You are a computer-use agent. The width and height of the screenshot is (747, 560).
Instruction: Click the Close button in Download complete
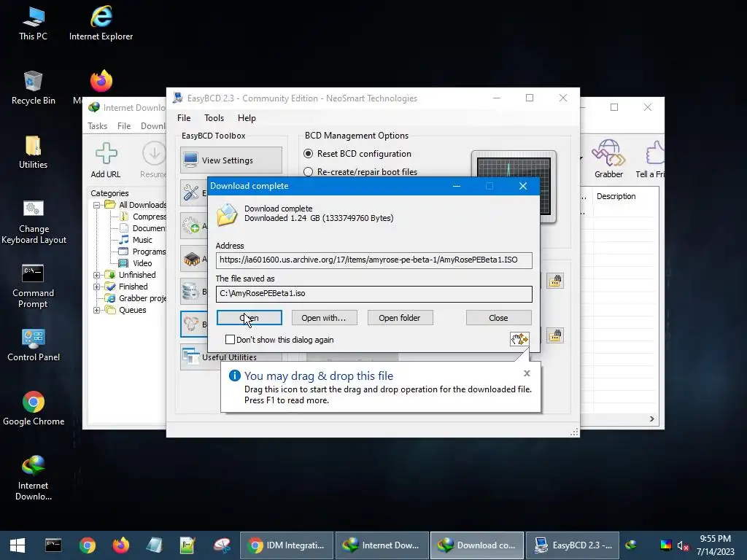pos(498,318)
